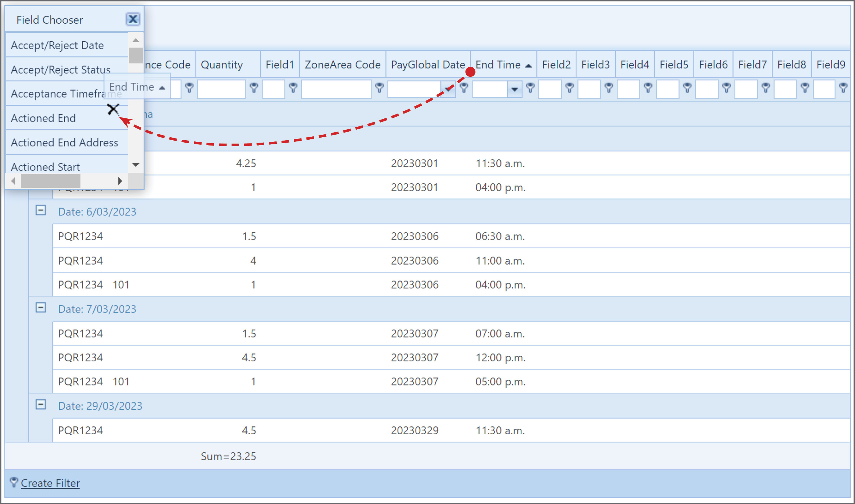Click the Field Chooser scroll down arrow

click(136, 165)
